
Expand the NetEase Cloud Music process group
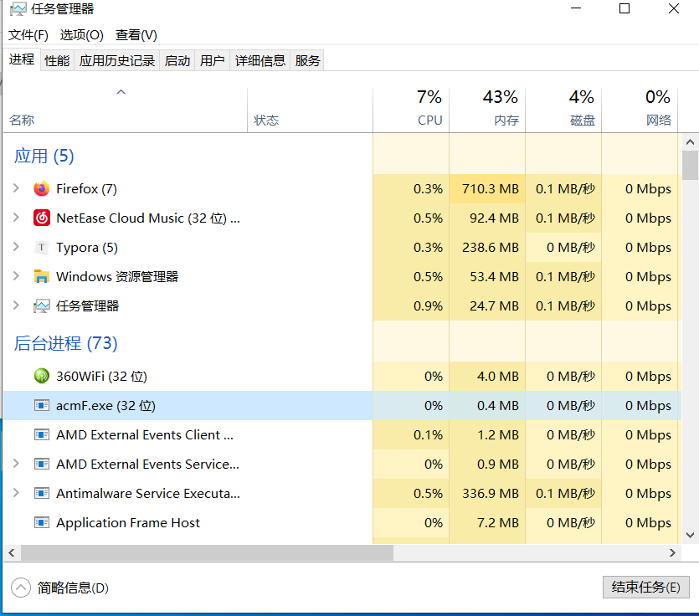[x=16, y=218]
